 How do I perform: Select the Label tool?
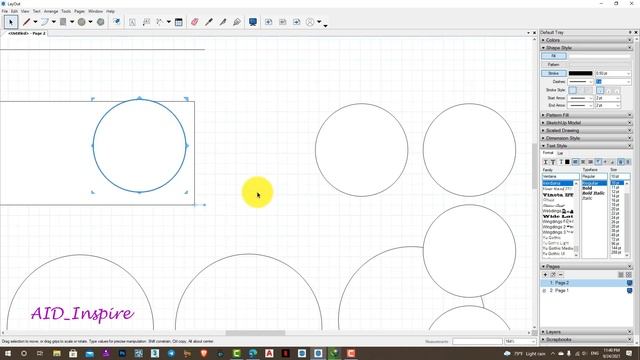[146, 22]
